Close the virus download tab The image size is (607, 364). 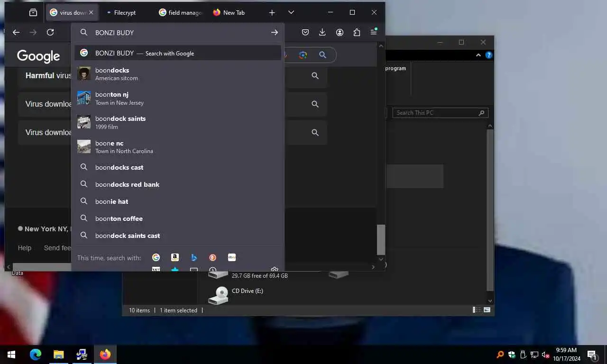[x=91, y=13]
